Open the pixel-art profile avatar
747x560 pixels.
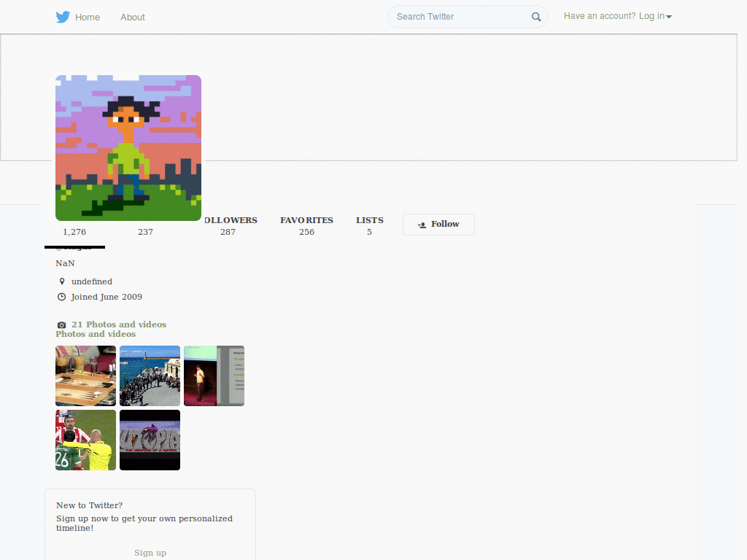(x=128, y=148)
